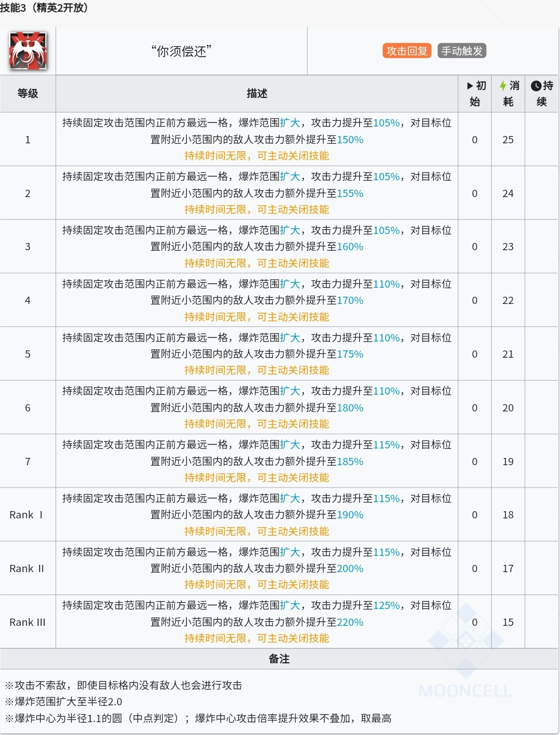560x735 pixels.
Task: Click the 等级 column header
Action: (x=27, y=93)
